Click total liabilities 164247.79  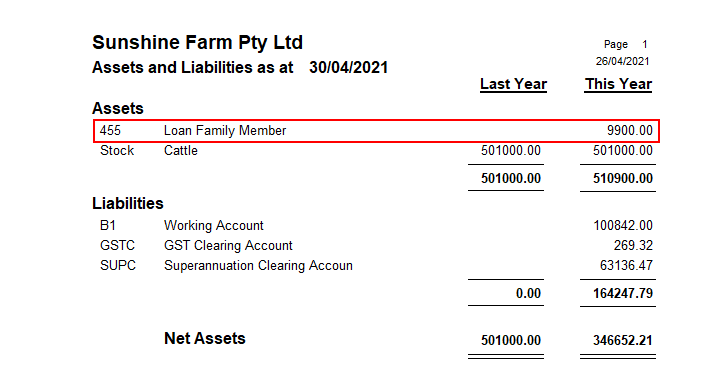(623, 293)
